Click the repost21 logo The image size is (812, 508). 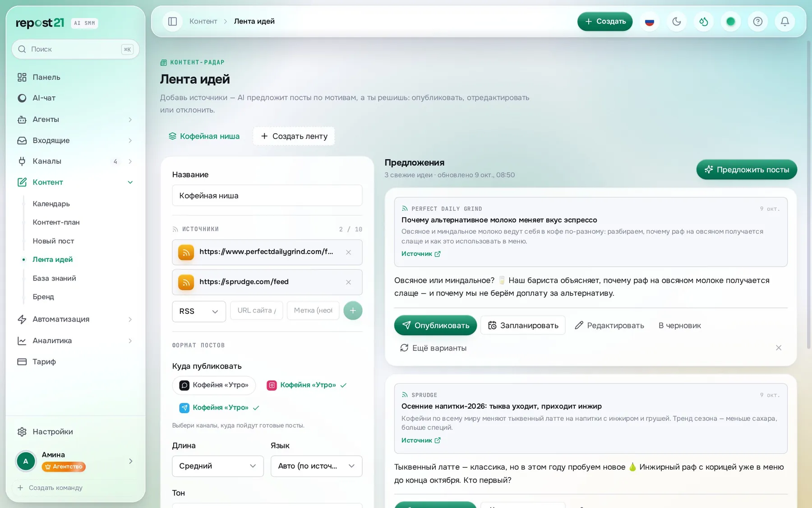pos(40,23)
